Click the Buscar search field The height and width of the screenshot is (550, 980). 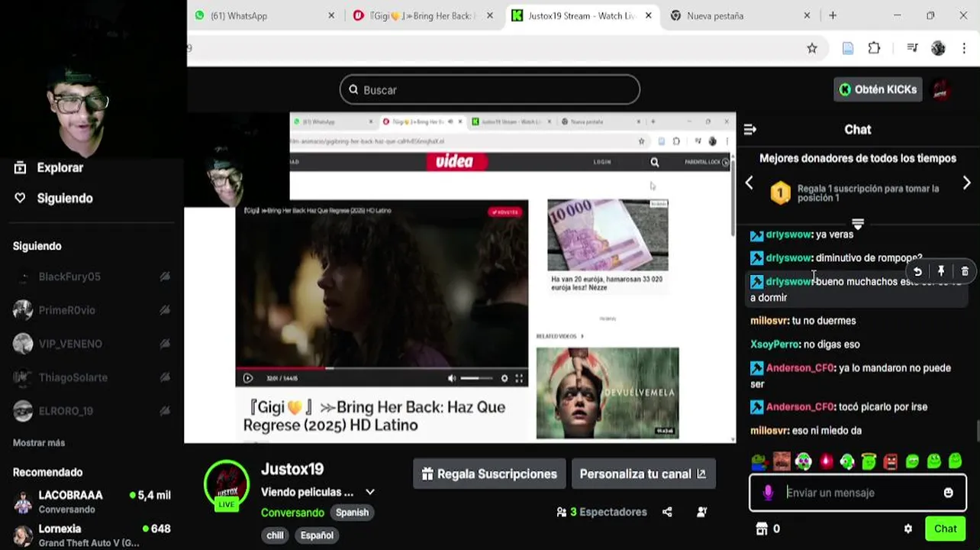click(x=489, y=89)
